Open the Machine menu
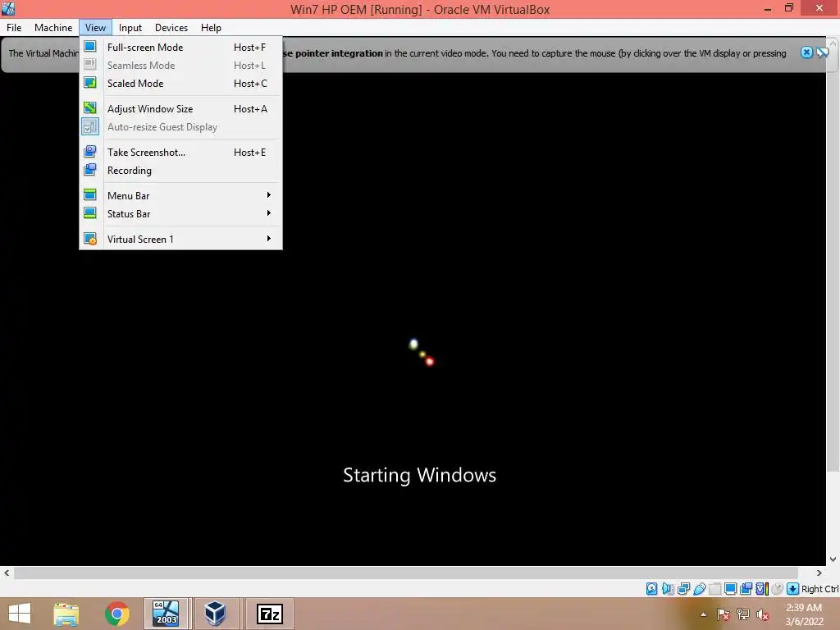Screen dimensions: 840x630 coord(53,28)
